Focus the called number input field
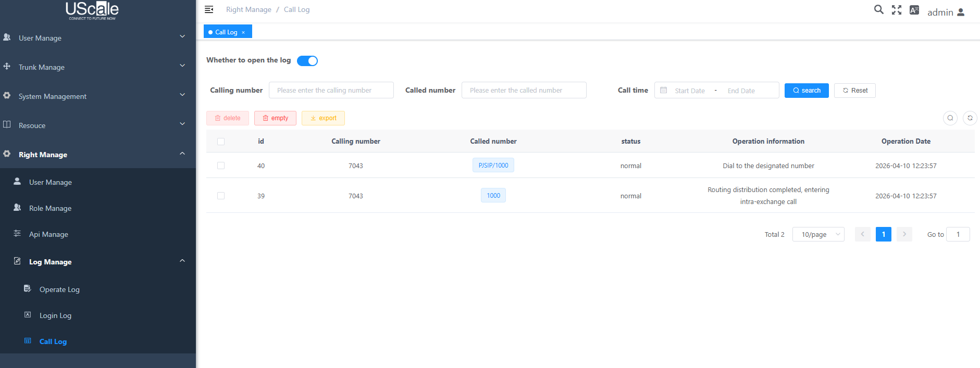Viewport: 980px width, 368px height. [x=524, y=90]
